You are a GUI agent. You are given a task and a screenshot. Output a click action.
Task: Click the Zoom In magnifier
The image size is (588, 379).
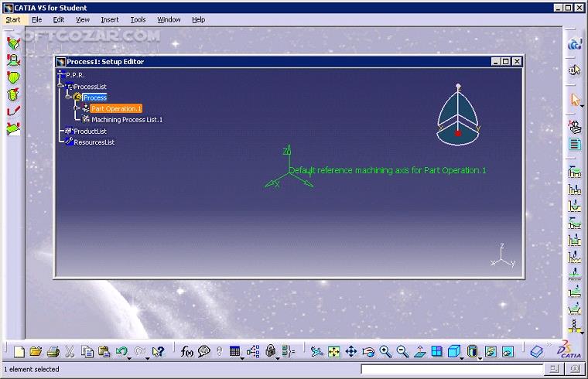(x=385, y=352)
